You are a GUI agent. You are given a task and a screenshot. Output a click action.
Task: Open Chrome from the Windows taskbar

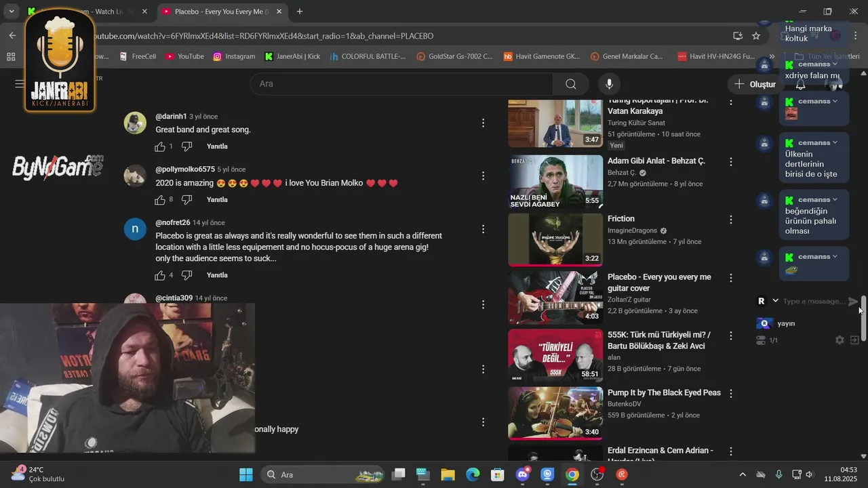tap(572, 474)
